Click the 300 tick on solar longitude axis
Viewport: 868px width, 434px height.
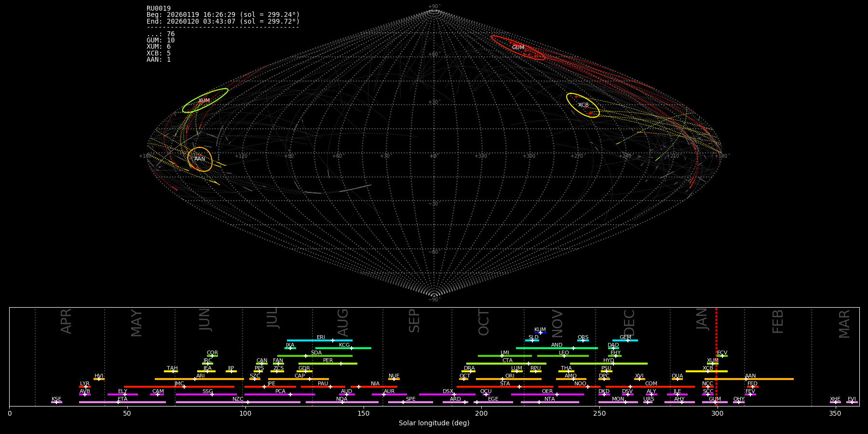click(717, 413)
